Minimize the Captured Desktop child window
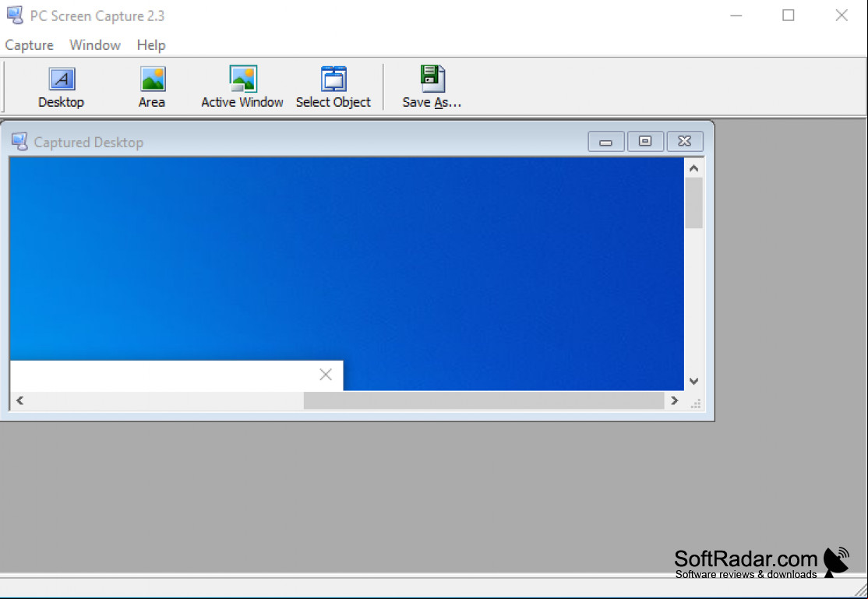Screen dimensions: 868x599 (x=606, y=142)
